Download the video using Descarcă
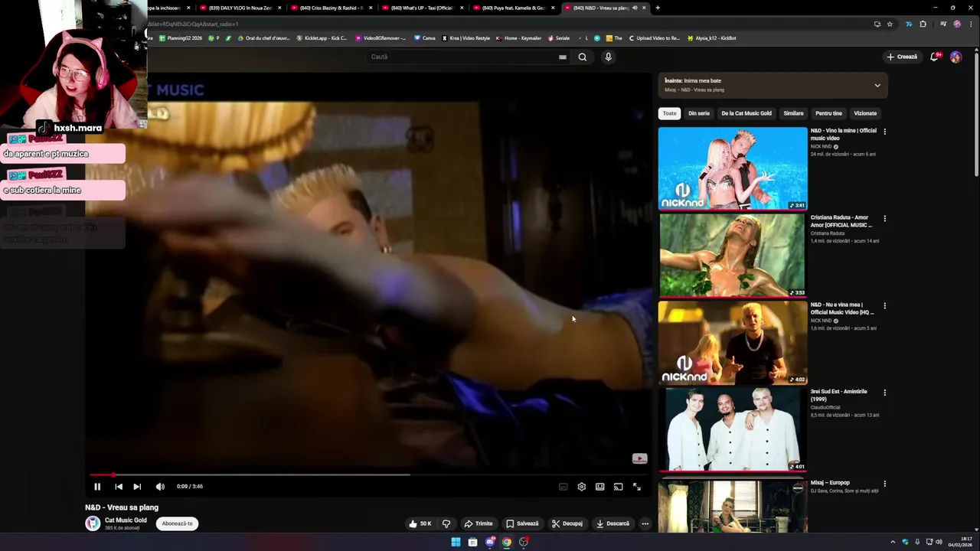 coord(612,523)
